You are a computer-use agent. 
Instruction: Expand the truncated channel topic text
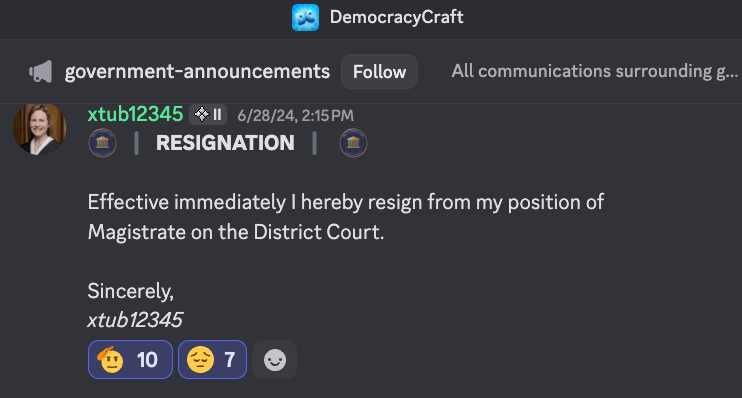coord(594,71)
